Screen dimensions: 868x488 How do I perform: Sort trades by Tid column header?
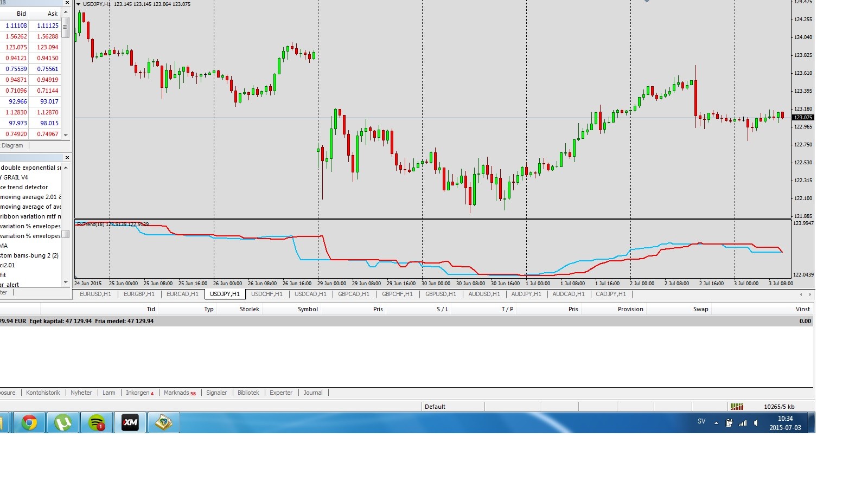[x=151, y=309]
